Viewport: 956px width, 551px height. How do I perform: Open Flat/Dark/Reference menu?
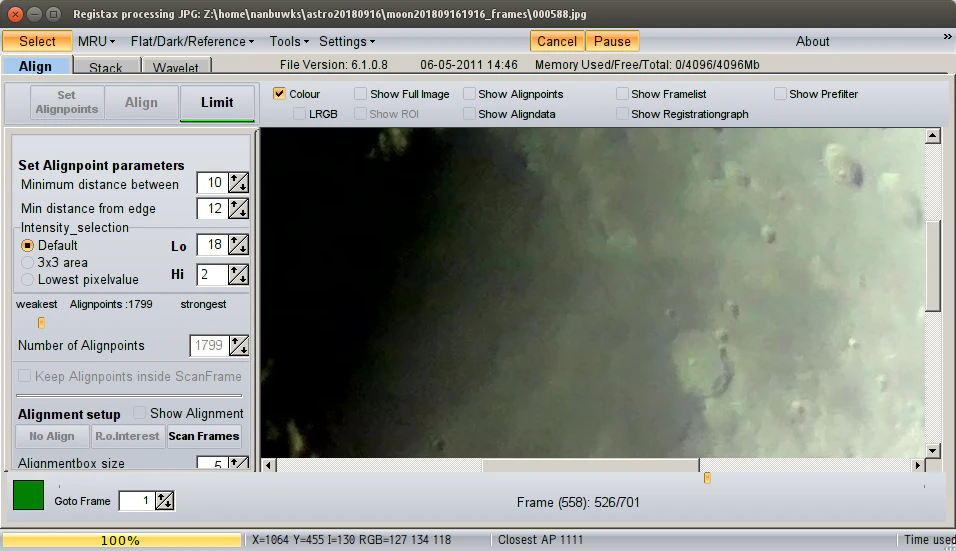point(192,41)
